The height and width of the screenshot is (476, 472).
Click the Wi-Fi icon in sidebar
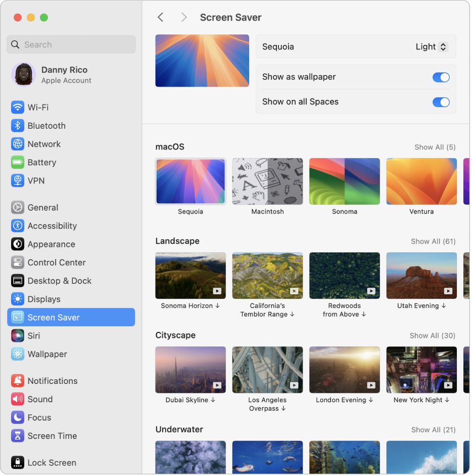18,107
